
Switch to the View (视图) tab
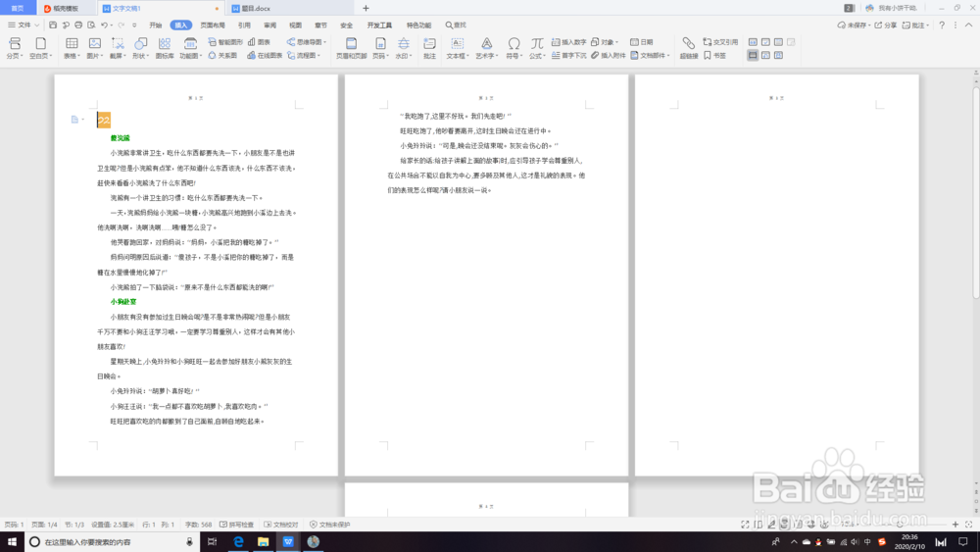click(295, 25)
